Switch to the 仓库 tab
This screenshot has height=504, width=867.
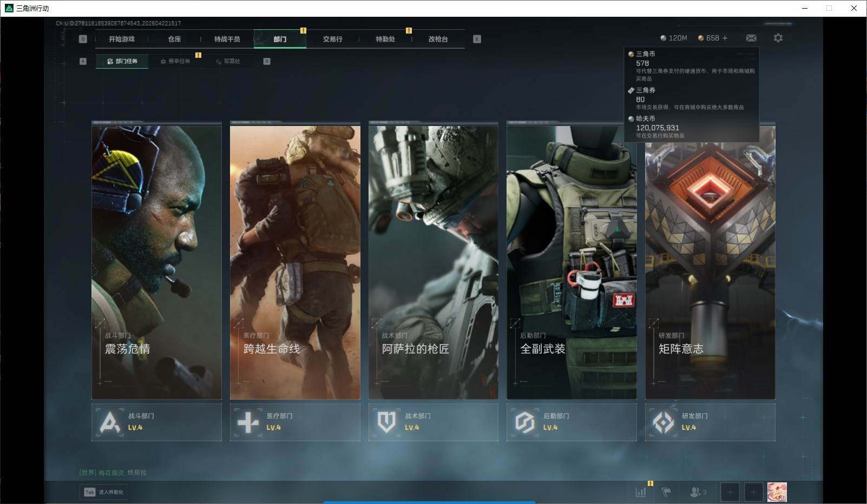coord(174,39)
